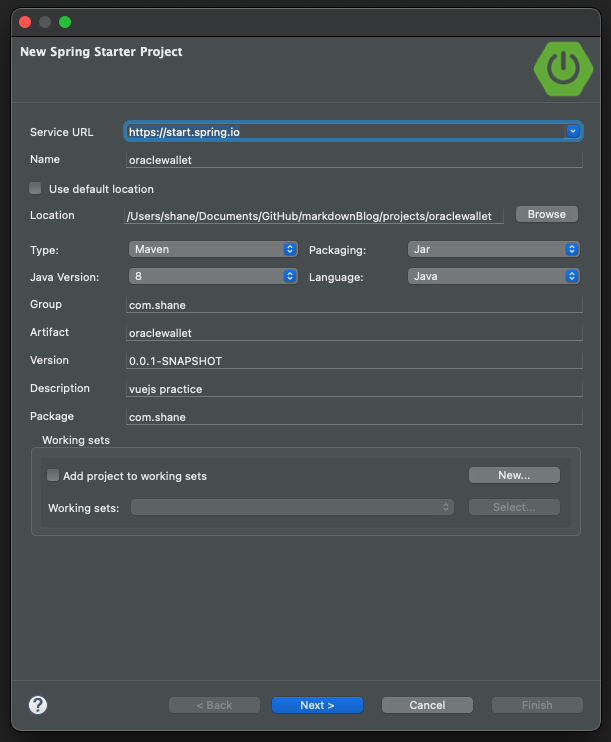Click the Description label

pos(60,388)
